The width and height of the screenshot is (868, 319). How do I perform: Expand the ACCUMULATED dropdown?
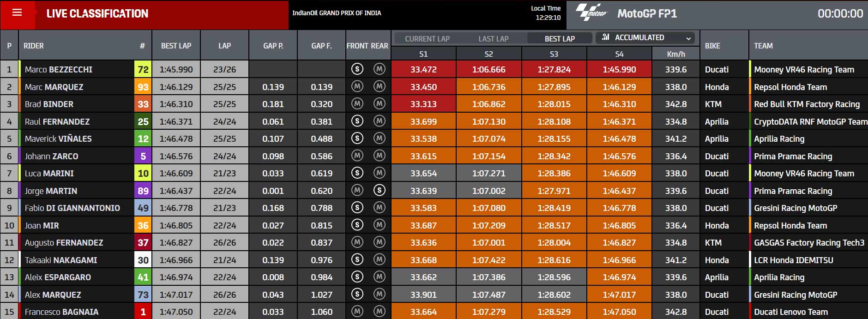647,38
